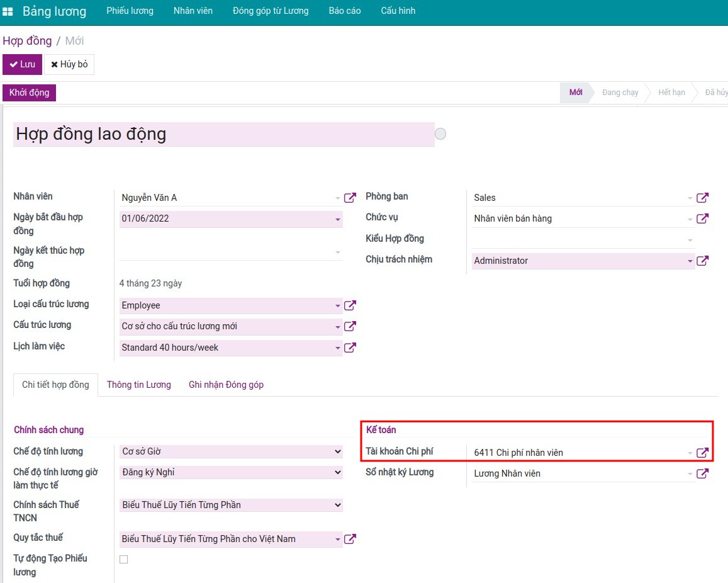728x583 pixels.
Task: Open the apps grid menu icon
Action: [8, 11]
